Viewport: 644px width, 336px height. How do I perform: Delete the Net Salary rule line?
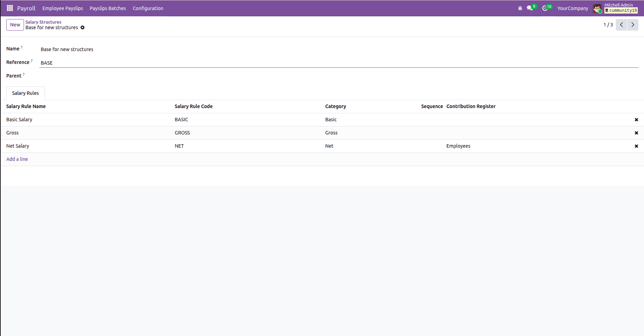[x=636, y=146]
